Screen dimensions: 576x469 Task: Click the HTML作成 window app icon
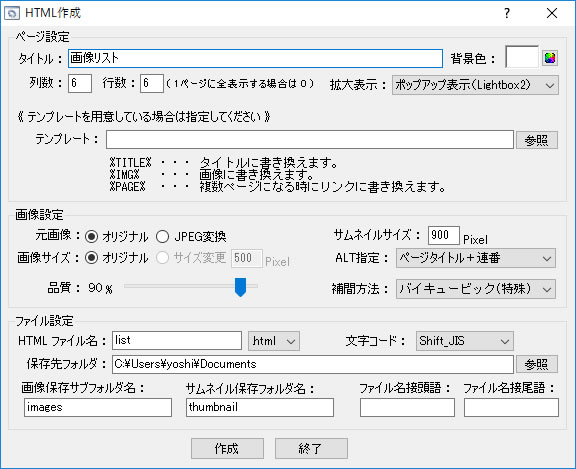[x=11, y=13]
